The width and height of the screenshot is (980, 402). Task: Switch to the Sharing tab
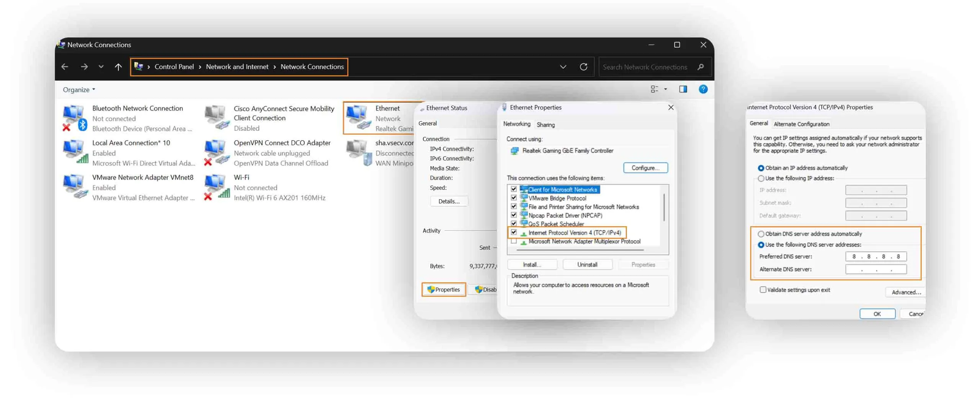tap(545, 125)
